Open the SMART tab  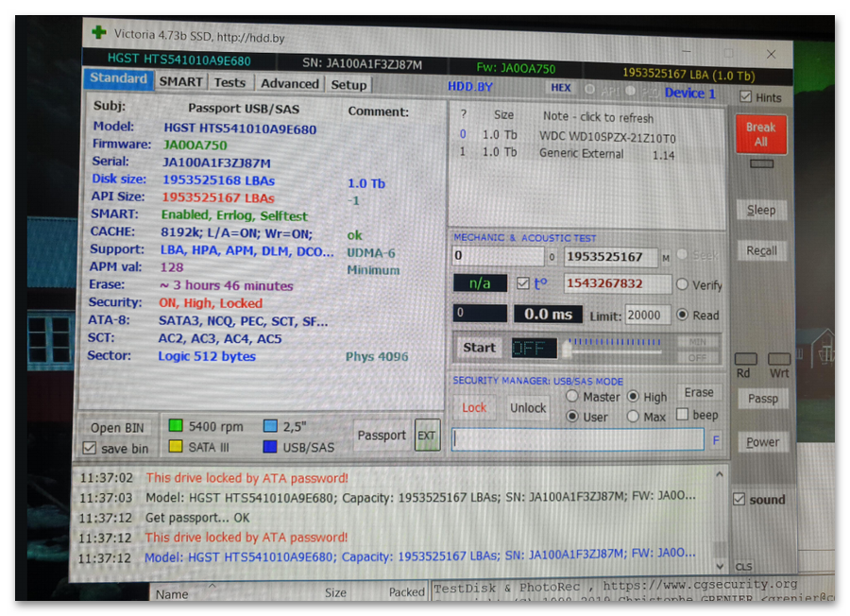pos(180,82)
